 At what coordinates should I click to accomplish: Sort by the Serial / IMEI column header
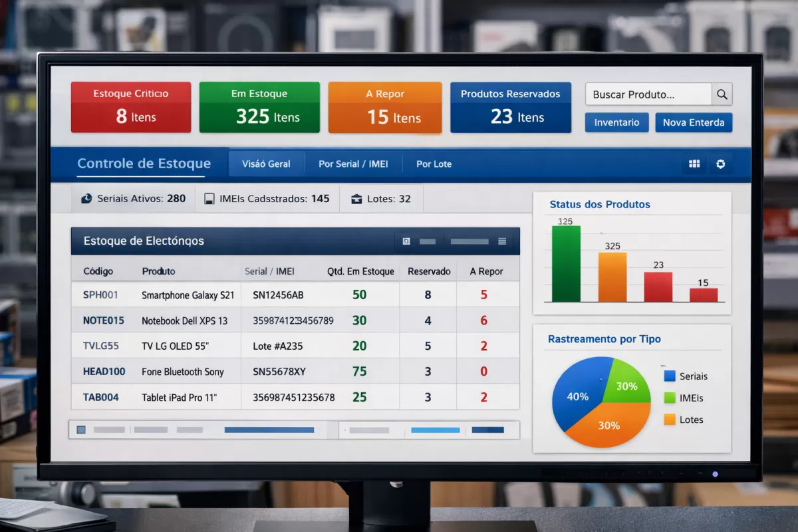click(269, 271)
